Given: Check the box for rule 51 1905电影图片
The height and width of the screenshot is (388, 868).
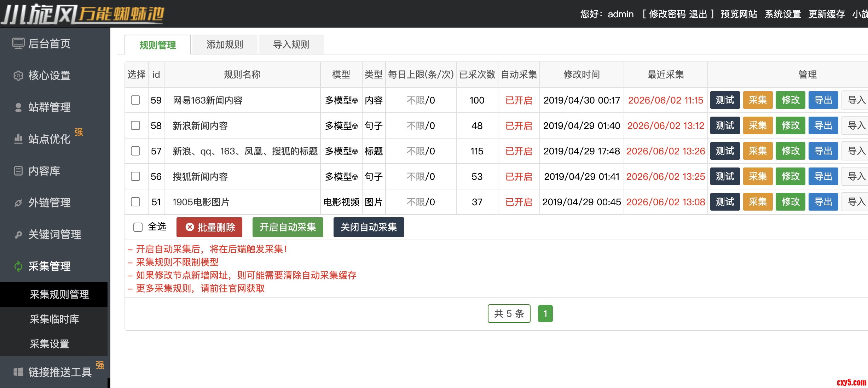Looking at the screenshot, I should click(135, 202).
